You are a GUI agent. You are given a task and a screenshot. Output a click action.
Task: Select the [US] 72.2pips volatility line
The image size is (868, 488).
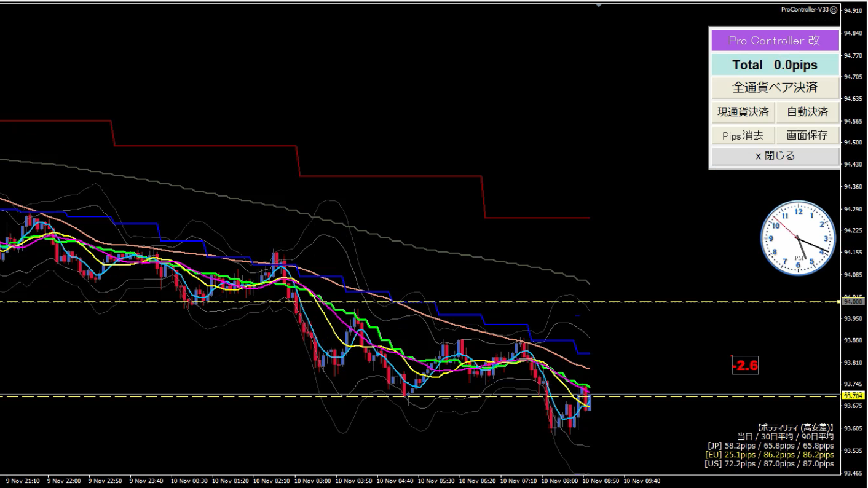[770, 463]
